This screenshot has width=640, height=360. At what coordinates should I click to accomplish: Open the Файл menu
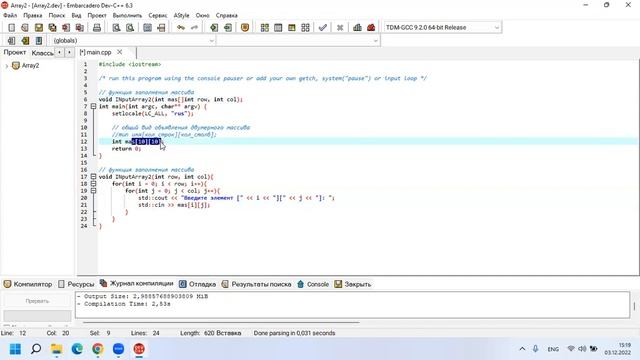pos(10,15)
